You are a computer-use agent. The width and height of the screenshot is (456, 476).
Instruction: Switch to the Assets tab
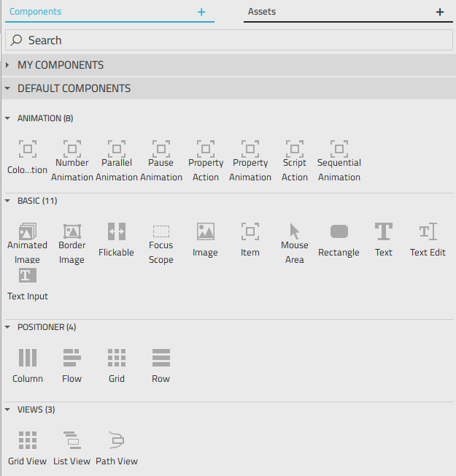262,12
